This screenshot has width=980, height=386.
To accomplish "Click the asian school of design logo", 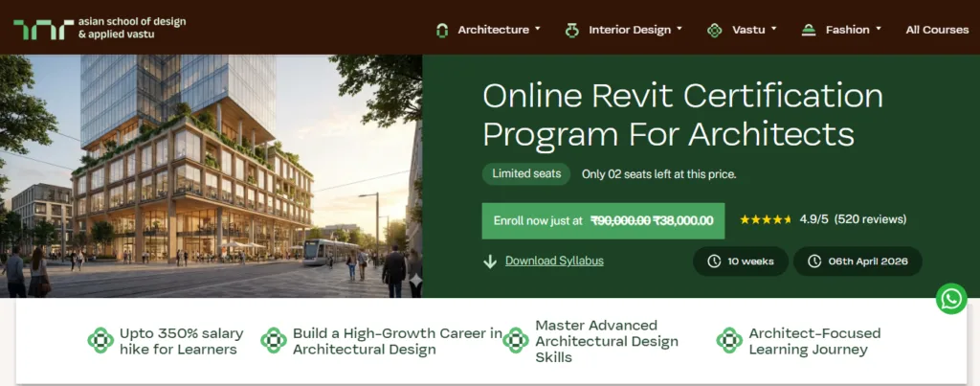I will (100, 29).
